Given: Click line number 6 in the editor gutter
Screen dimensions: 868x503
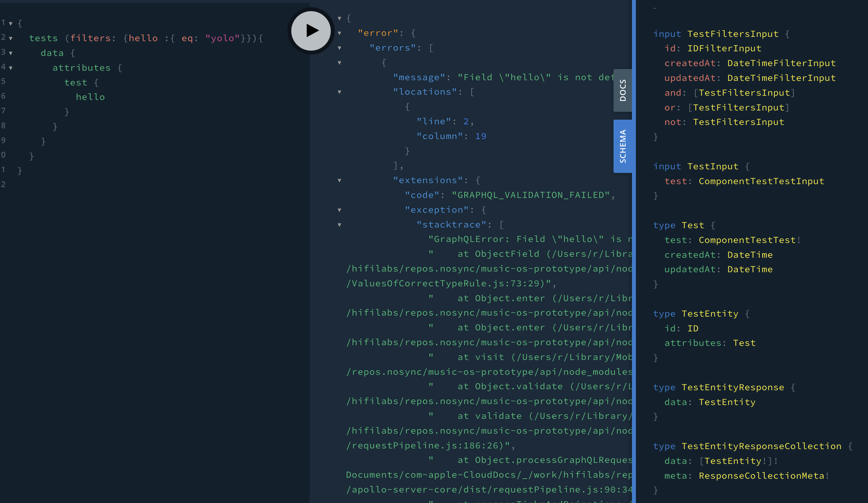Looking at the screenshot, I should (x=4, y=96).
